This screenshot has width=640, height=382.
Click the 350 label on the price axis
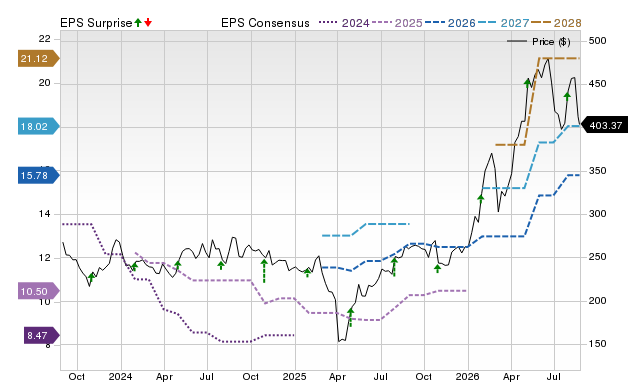(x=598, y=171)
